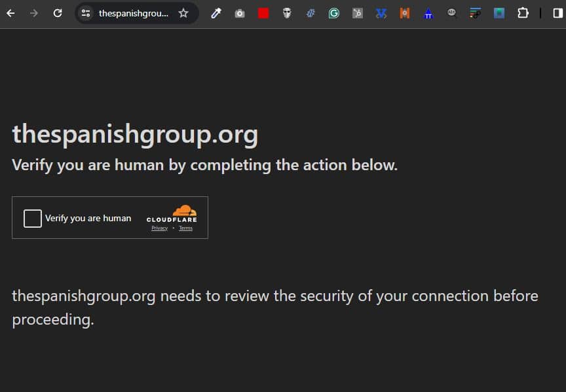Check the 'Verify you are human' box
Screen dimensions: 566x392
33,219
